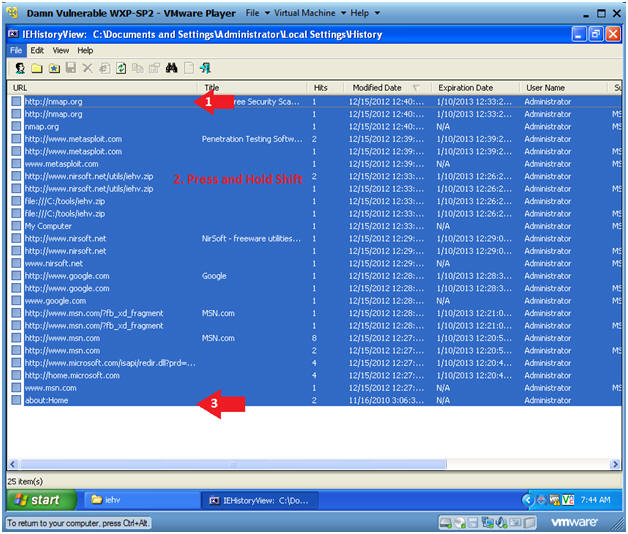The height and width of the screenshot is (534, 628).
Task: Sort by the Modified Date column header
Action: pos(387,88)
